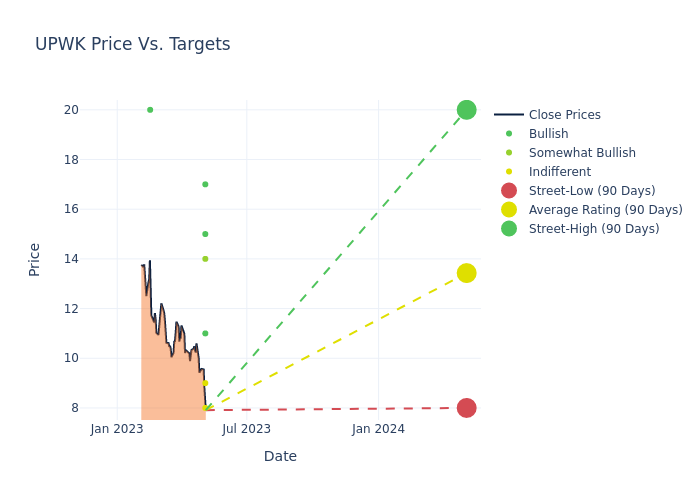Click the Price y-axis title
Screen dimensions: 700x500
[35, 259]
